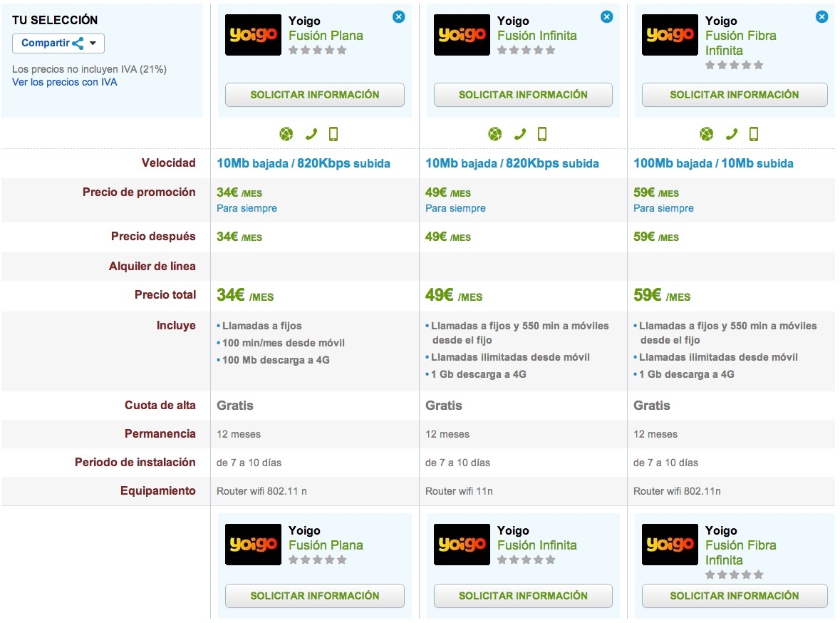Viewport: 840px width, 623px height.
Task: Click bottom Solicitar Información for Fusión Plana
Action: tap(314, 596)
